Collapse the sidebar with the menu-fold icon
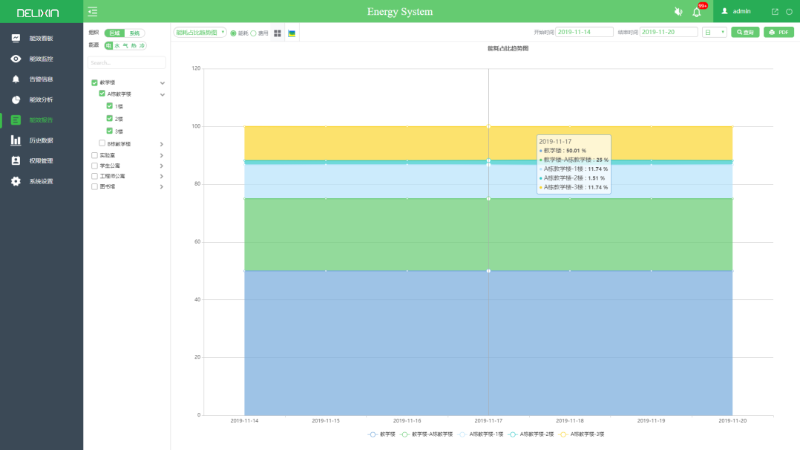This screenshot has height=450, width=800. pos(93,11)
